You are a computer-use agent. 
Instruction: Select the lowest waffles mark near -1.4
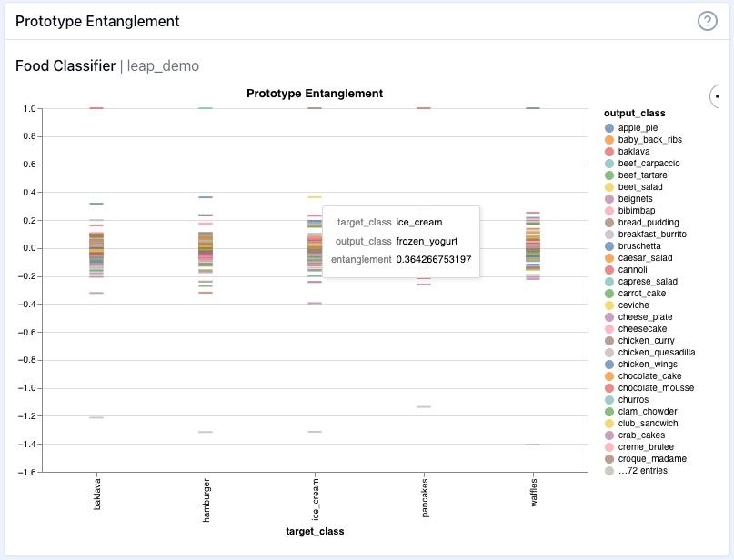point(533,445)
